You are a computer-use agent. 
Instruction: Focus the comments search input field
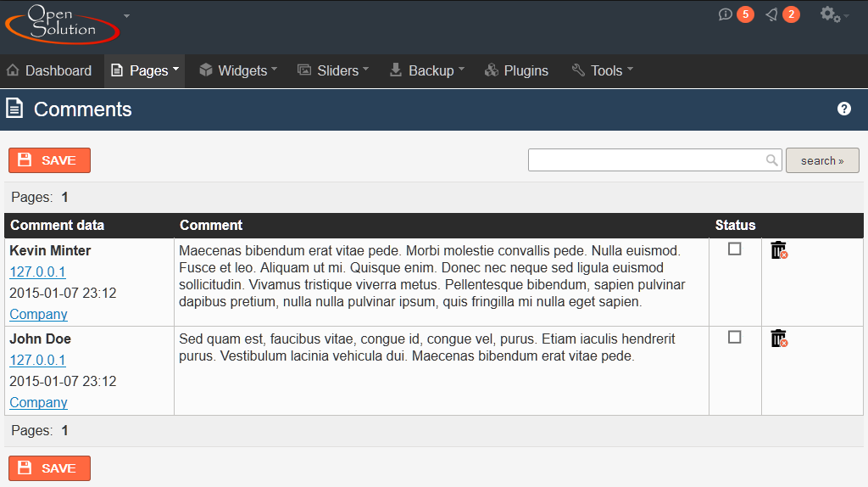646,160
